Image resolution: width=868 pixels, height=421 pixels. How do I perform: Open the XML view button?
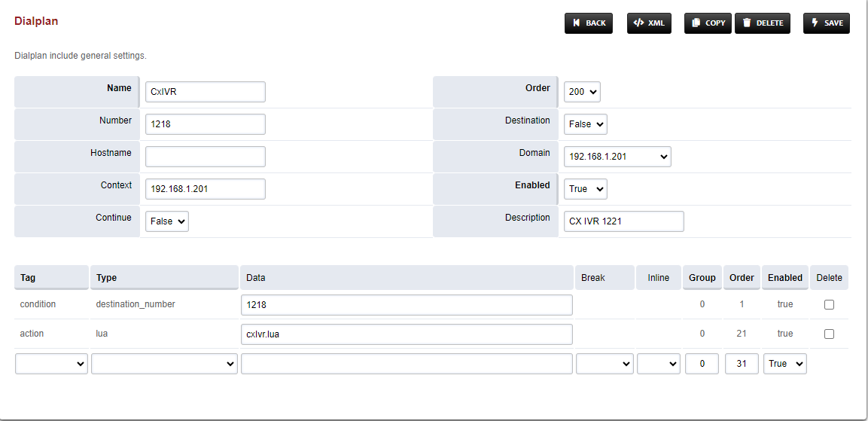[648, 23]
